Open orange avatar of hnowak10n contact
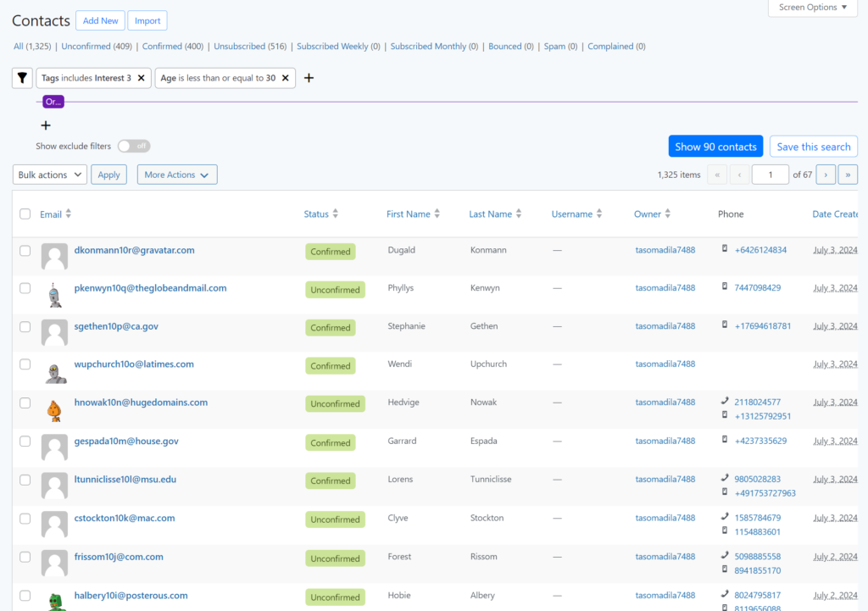 point(54,409)
